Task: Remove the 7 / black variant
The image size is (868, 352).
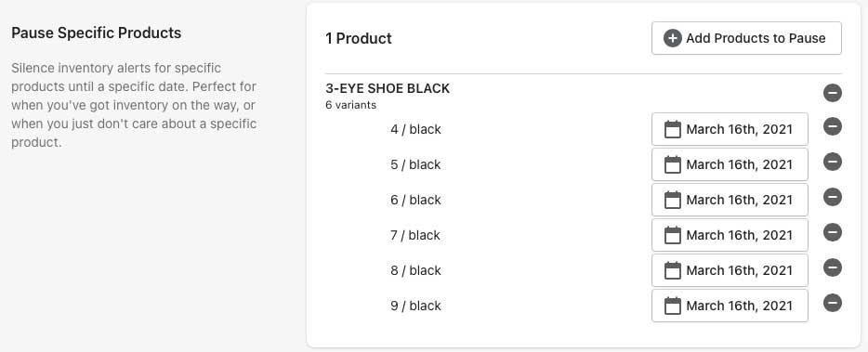Action: pyautogui.click(x=833, y=232)
